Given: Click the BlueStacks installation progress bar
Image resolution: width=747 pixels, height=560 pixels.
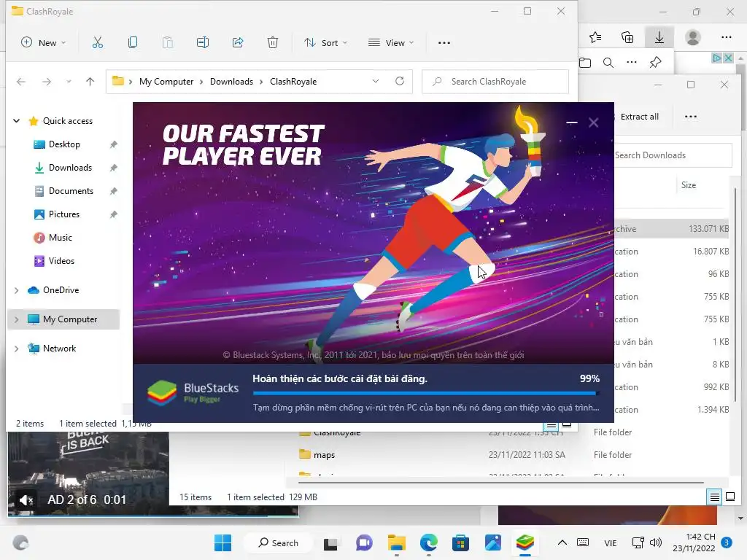Looking at the screenshot, I should [x=426, y=393].
